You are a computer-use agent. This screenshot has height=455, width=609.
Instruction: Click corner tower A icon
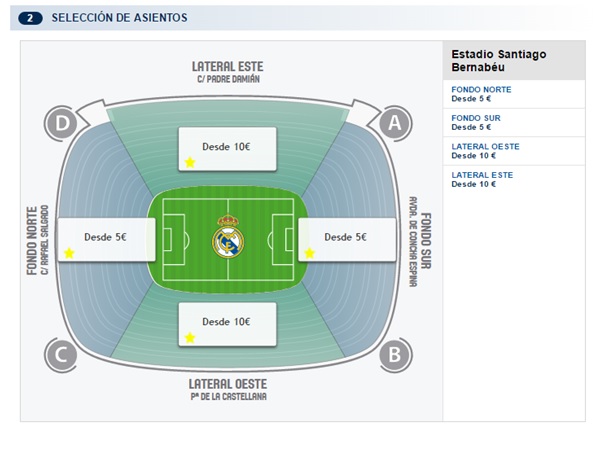pos(395,123)
